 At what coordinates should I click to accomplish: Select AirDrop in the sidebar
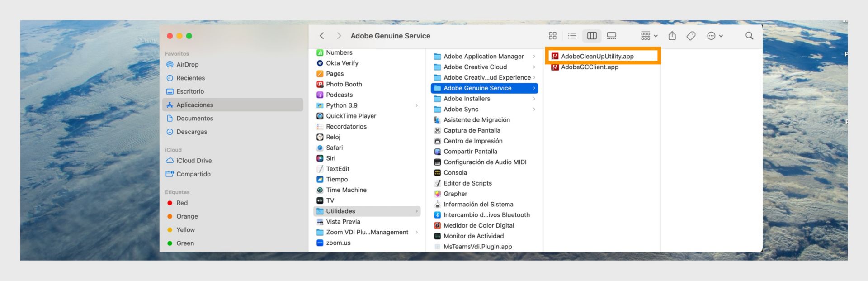coord(188,65)
